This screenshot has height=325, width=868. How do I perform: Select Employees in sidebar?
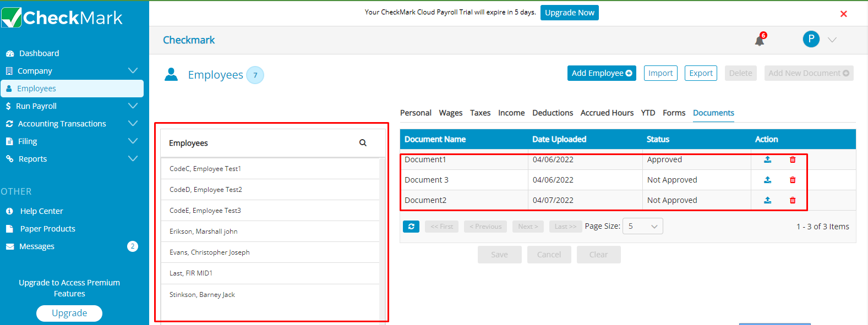click(x=72, y=89)
